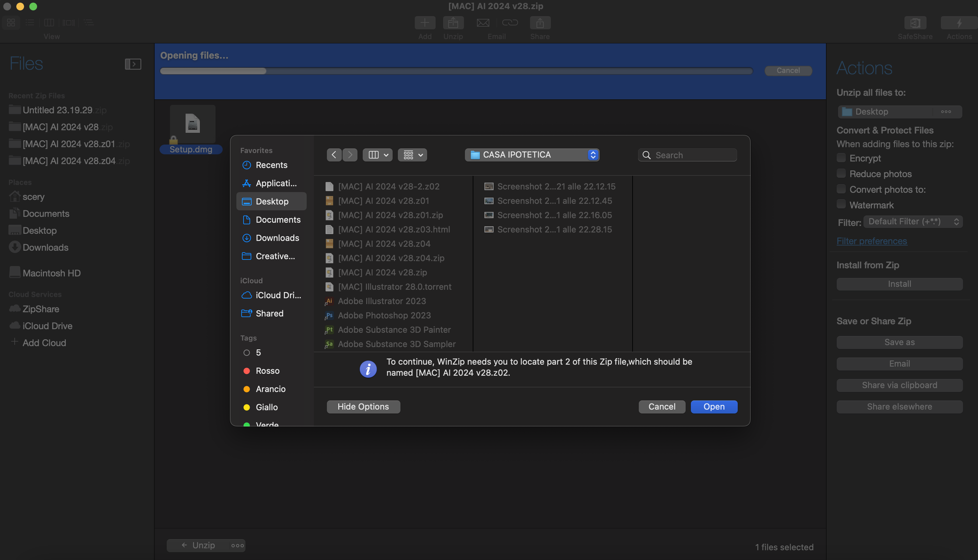Switch to list view in toolbar
The image size is (978, 560).
(x=30, y=23)
